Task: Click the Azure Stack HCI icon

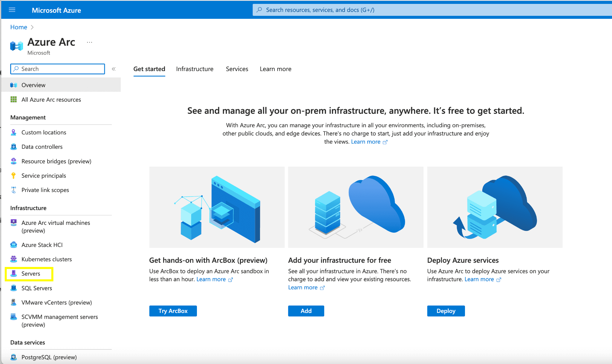Action: (x=13, y=245)
